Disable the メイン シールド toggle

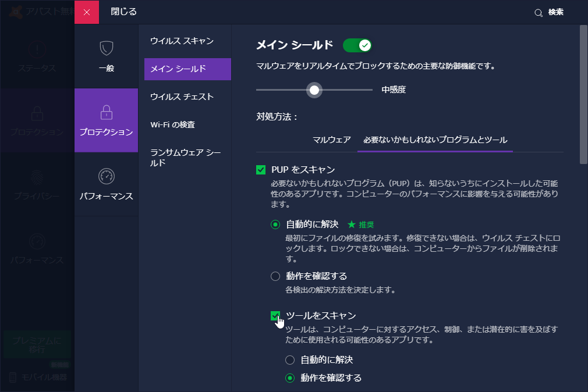tap(357, 45)
